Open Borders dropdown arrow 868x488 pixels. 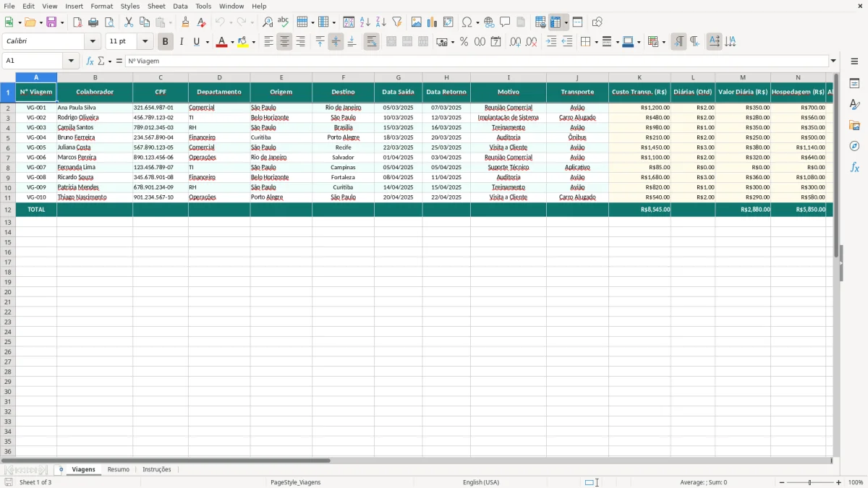[596, 42]
